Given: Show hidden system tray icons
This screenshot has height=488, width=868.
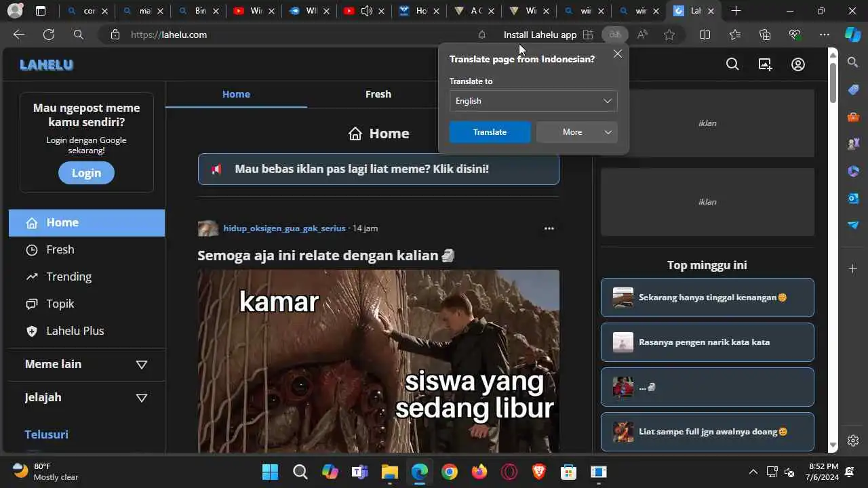Looking at the screenshot, I should (753, 472).
